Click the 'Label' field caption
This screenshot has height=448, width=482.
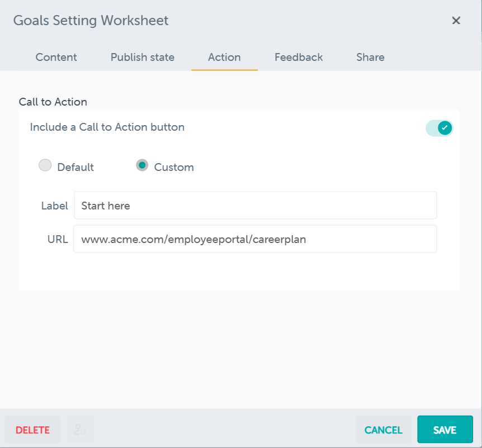(54, 206)
